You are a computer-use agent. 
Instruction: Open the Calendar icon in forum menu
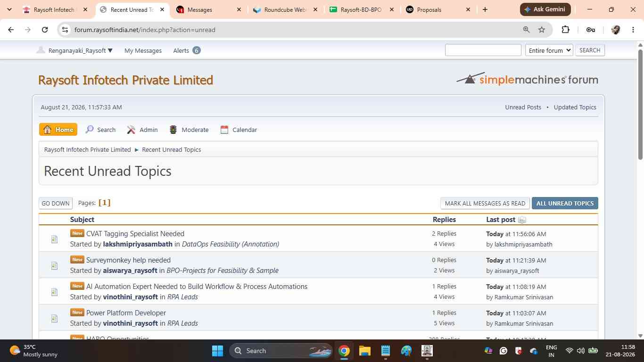point(224,130)
